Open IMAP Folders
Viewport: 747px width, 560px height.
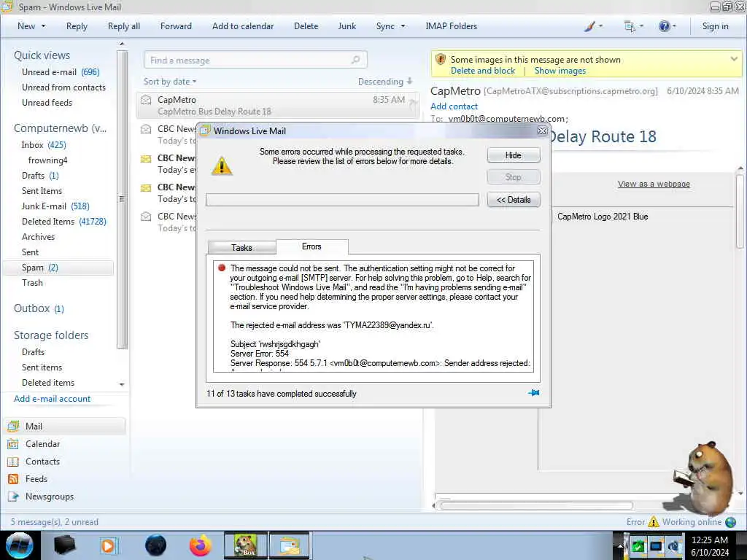(451, 26)
